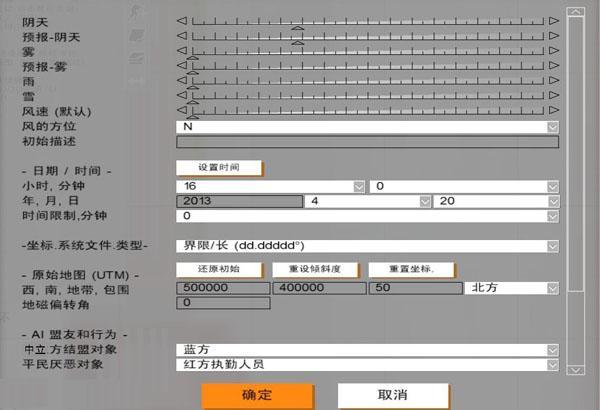
Task: Open the month dropdown showing 4
Action: [368, 201]
